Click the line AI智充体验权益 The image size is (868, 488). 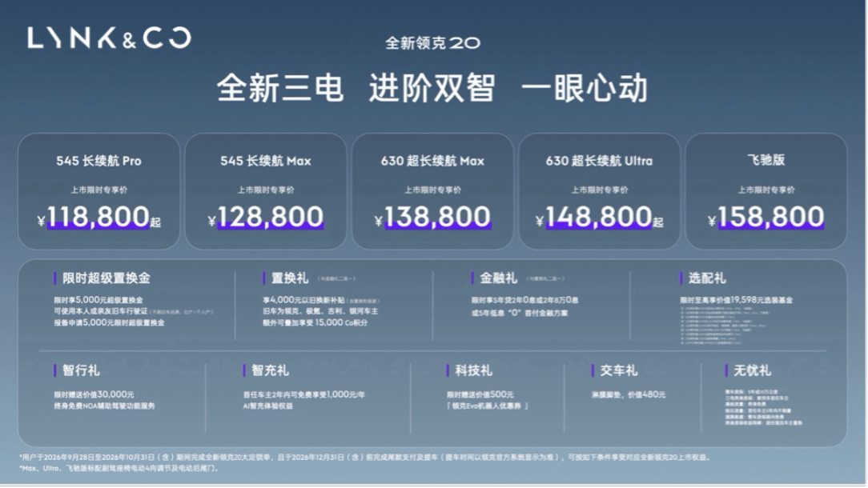coord(268,406)
